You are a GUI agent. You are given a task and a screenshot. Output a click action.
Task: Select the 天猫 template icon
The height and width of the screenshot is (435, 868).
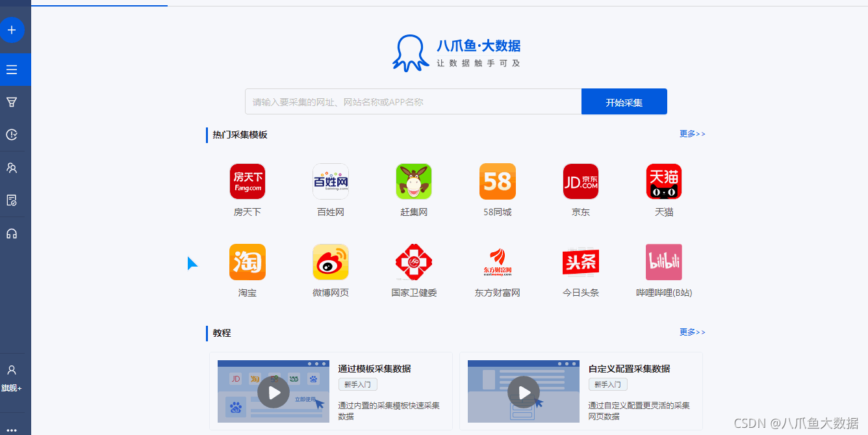click(x=664, y=181)
